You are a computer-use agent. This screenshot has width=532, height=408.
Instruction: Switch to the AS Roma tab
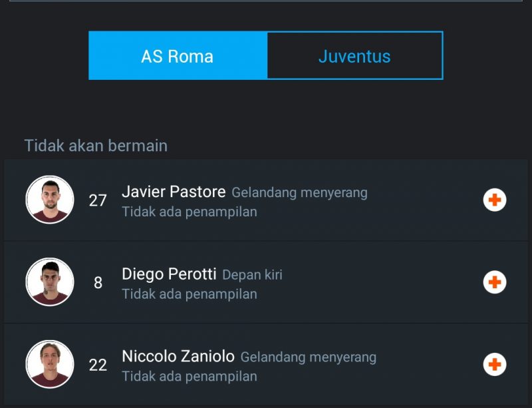[178, 56]
